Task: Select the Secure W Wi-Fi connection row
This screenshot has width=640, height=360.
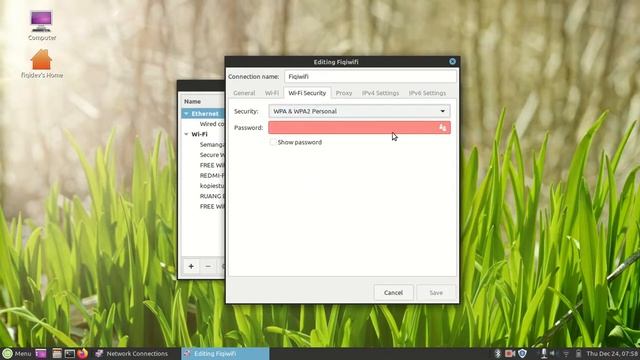Action: tap(203, 155)
